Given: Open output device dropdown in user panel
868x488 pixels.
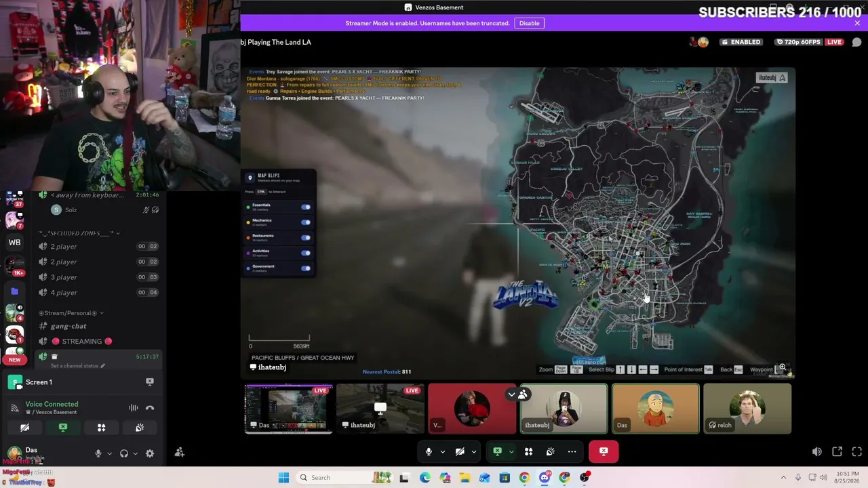Looking at the screenshot, I should pyautogui.click(x=135, y=453).
